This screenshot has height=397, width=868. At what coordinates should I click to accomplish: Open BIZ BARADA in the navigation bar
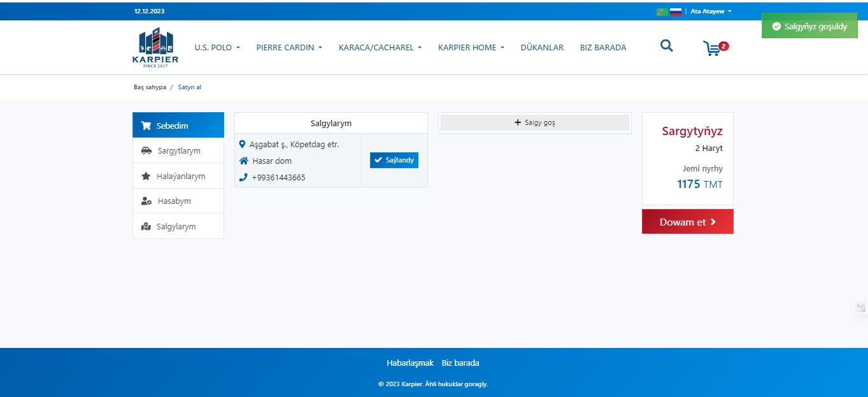pos(602,48)
